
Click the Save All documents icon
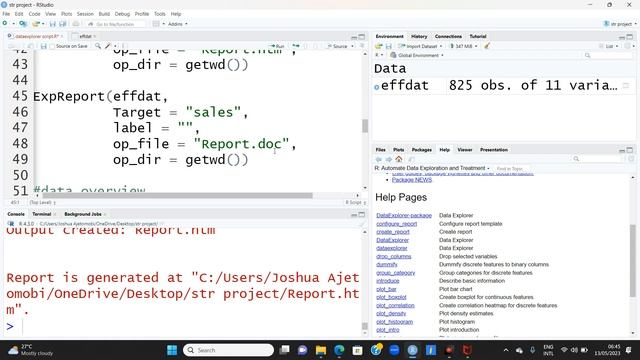(x=62, y=24)
